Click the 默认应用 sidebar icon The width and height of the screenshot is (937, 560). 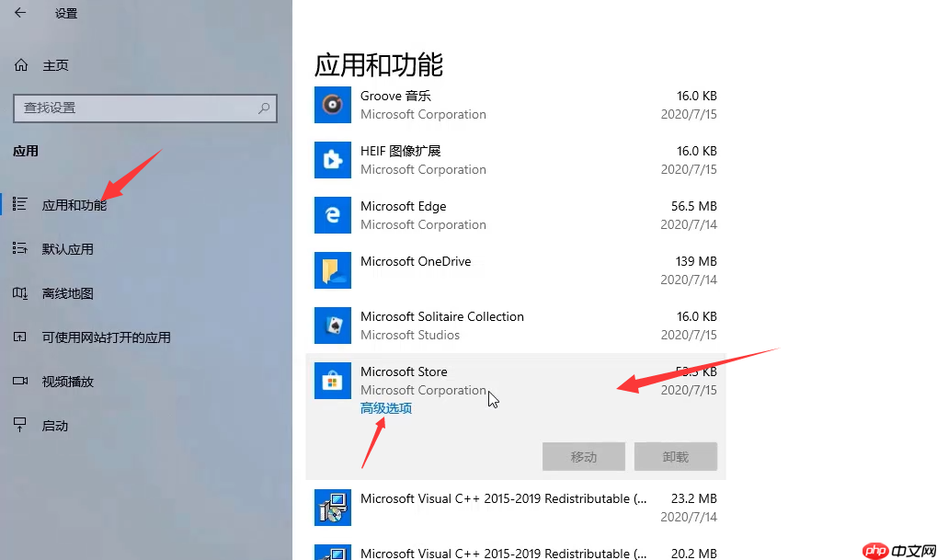pyautogui.click(x=21, y=248)
